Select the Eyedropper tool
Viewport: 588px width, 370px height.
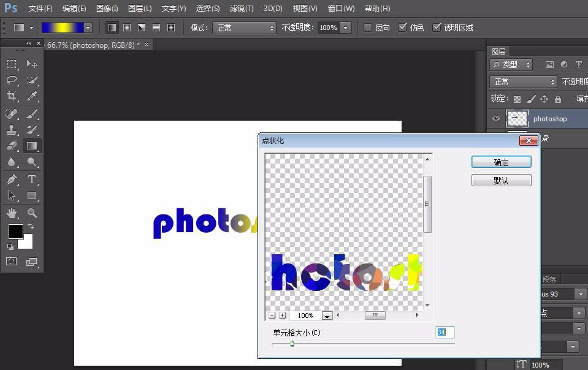(31, 96)
